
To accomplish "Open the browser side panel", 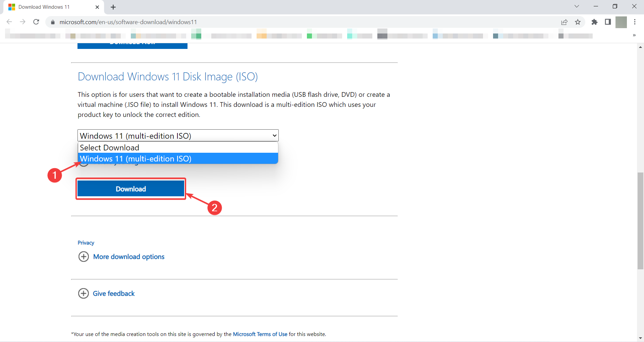I will pos(608,22).
